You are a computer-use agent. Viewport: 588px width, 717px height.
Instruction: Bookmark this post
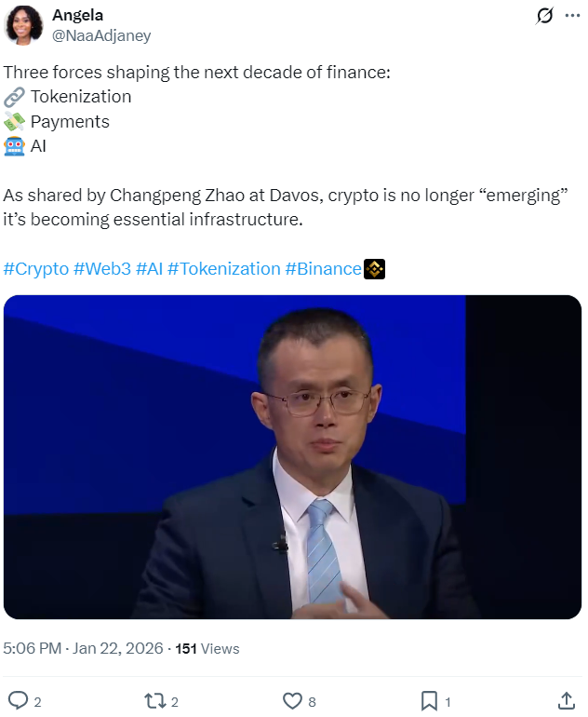coord(429,700)
